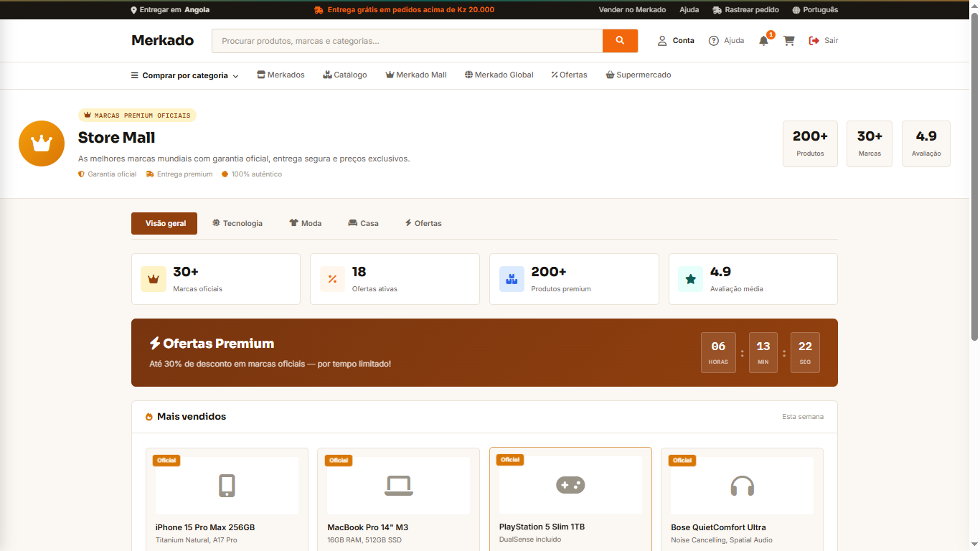The width and height of the screenshot is (980, 551).
Task: Click the gamepad icon on PlayStation 5 card
Action: pos(570,485)
